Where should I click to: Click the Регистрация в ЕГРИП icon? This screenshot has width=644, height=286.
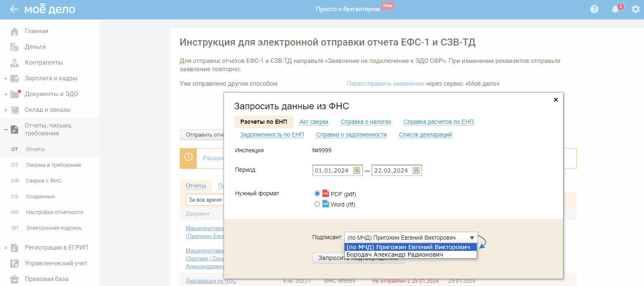coord(14,248)
